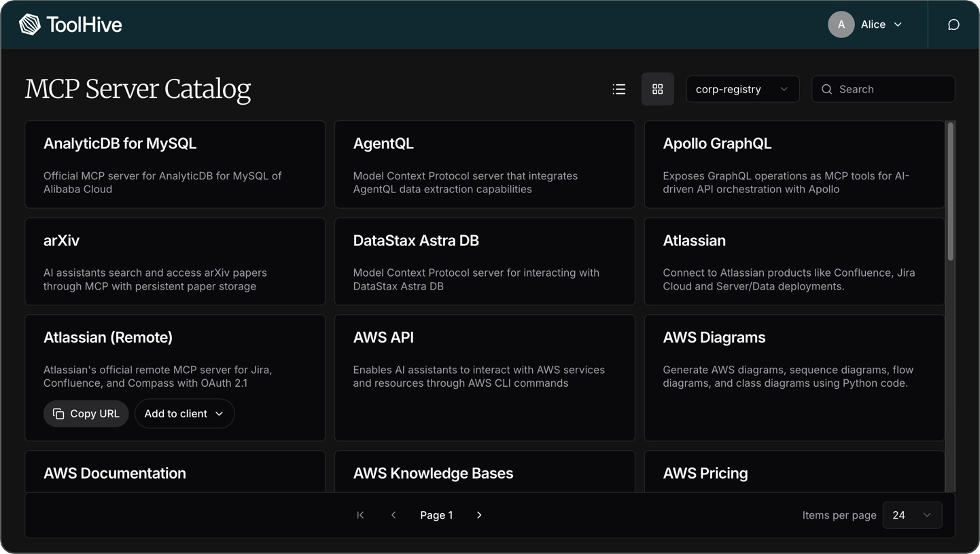Switch to grid view layout
Viewport: 980px width, 554px height.
(658, 89)
